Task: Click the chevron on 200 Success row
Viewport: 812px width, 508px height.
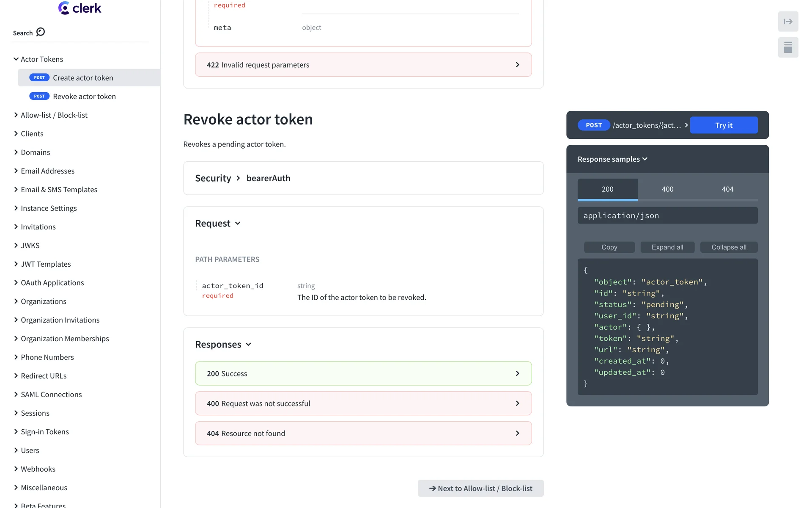Action: pos(517,373)
